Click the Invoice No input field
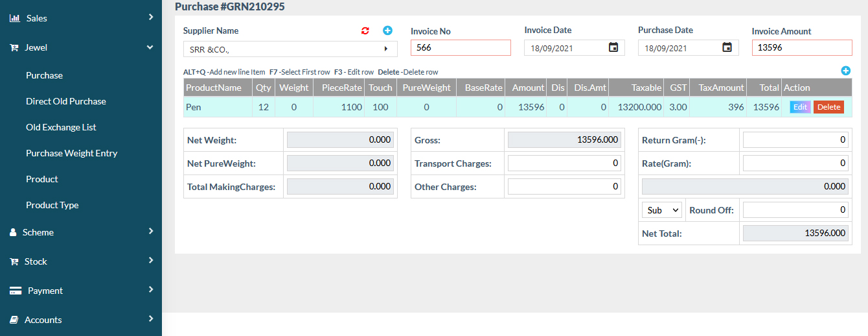The image size is (868, 336). [x=461, y=47]
